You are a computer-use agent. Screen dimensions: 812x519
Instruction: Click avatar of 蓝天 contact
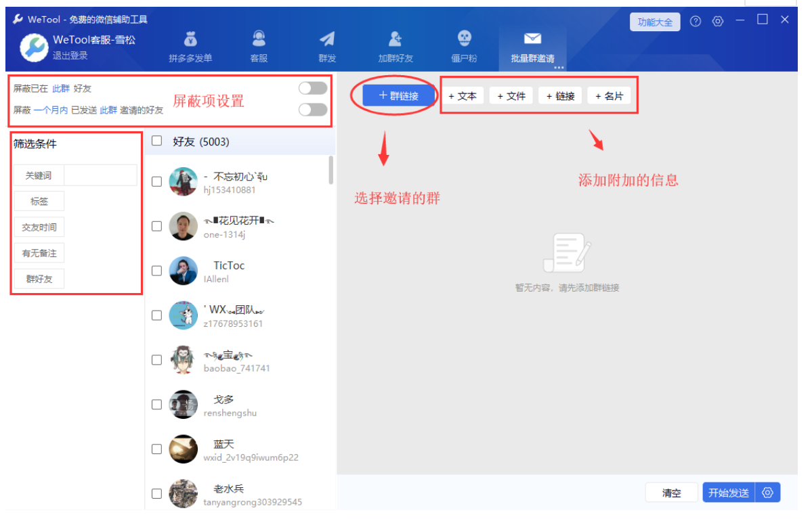(184, 449)
